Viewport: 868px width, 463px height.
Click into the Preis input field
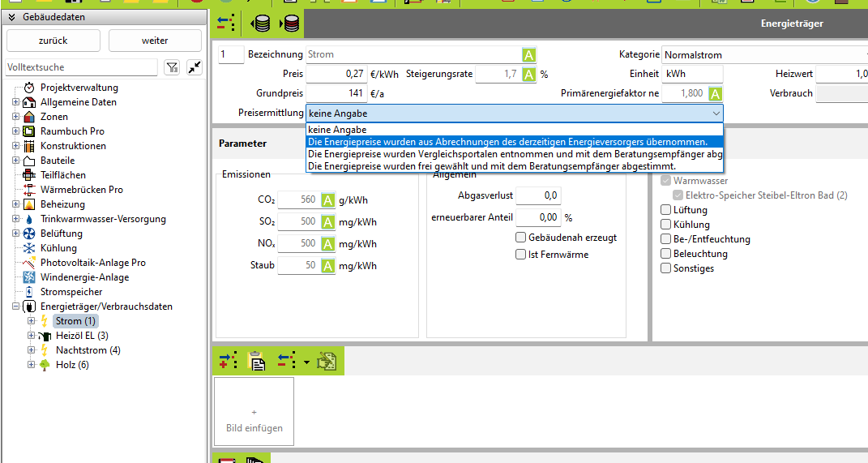(336, 74)
